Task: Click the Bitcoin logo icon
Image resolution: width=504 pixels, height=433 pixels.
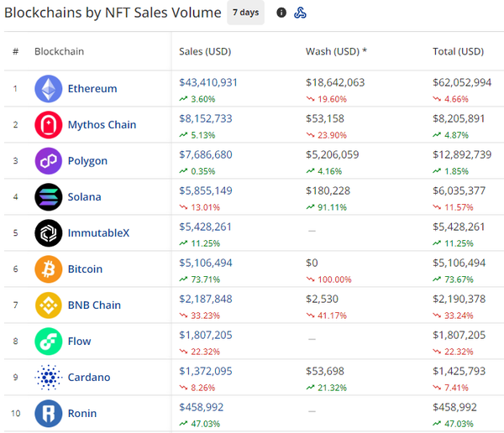Action: point(48,269)
